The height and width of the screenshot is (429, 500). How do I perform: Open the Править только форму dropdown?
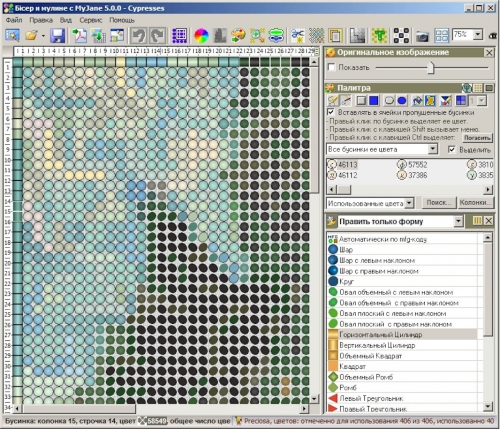tap(459, 221)
